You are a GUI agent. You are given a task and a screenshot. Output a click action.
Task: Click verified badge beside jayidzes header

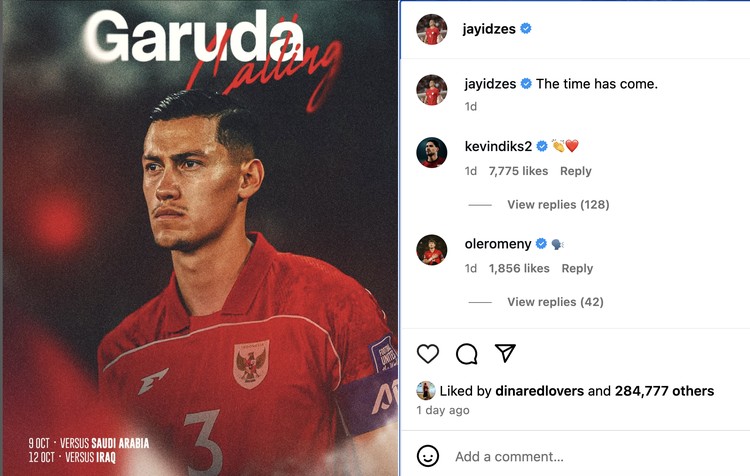pyautogui.click(x=526, y=29)
